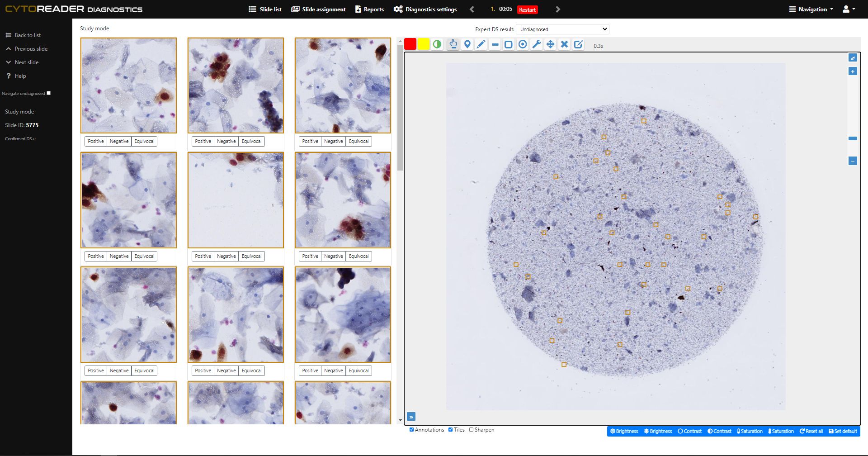Check the Navigate undiagnosed checkbox

[x=49, y=93]
